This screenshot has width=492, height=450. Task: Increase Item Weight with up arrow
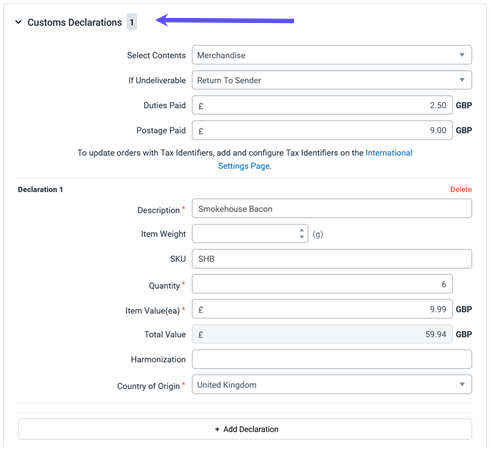302,230
